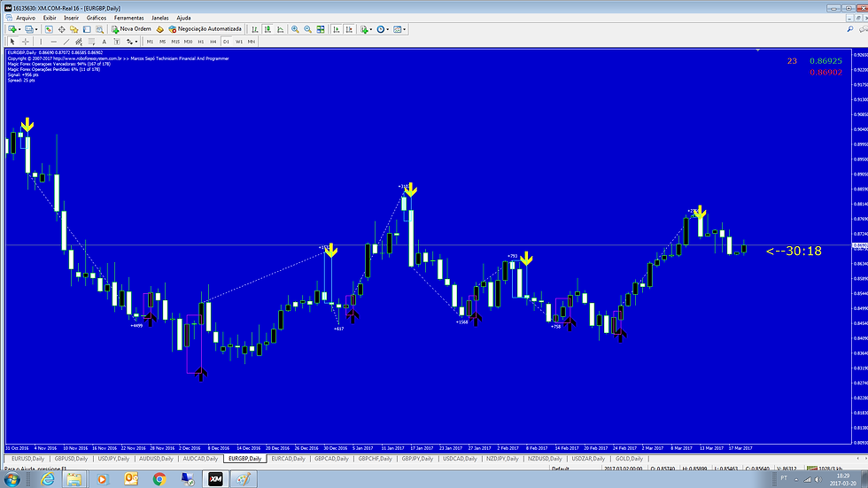Switch timeframe to M15

click(175, 42)
